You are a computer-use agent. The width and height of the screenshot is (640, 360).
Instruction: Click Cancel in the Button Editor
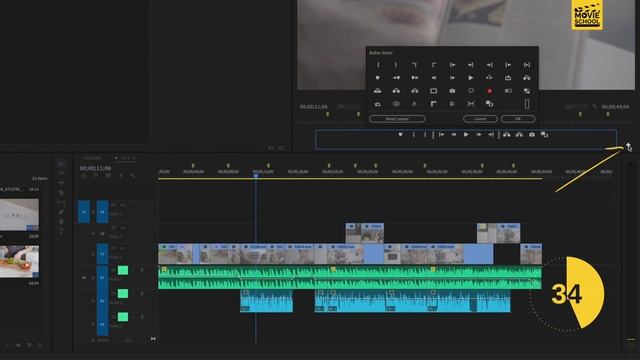tap(480, 119)
